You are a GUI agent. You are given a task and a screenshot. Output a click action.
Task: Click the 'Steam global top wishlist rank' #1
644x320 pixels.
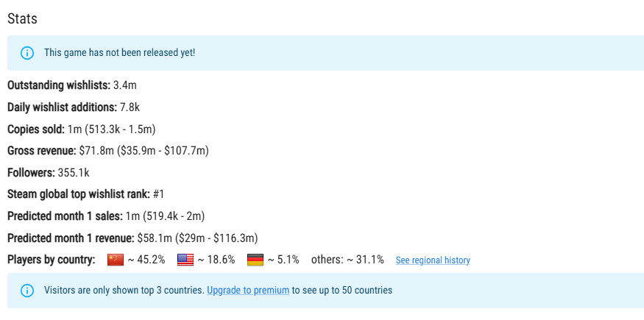158,194
